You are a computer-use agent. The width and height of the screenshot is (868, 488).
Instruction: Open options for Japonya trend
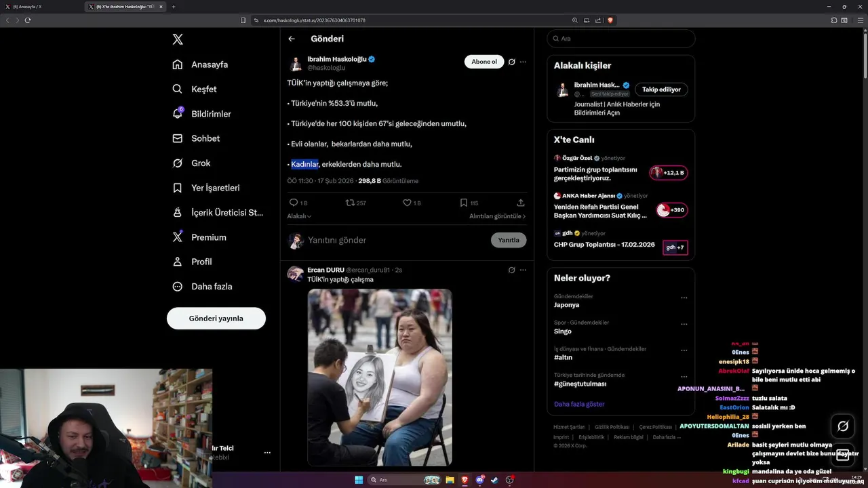[684, 298]
